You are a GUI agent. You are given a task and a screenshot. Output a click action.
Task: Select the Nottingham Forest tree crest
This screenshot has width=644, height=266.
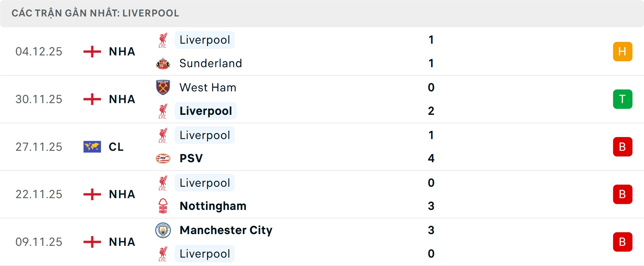[163, 206]
